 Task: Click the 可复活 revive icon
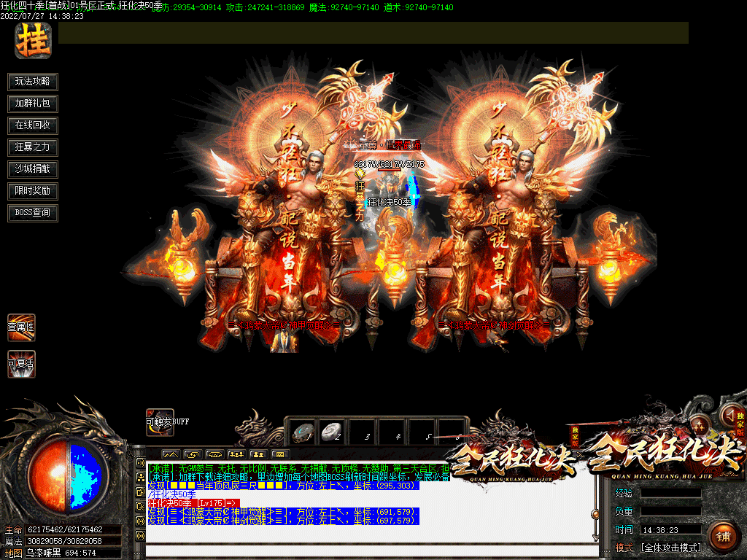21,363
